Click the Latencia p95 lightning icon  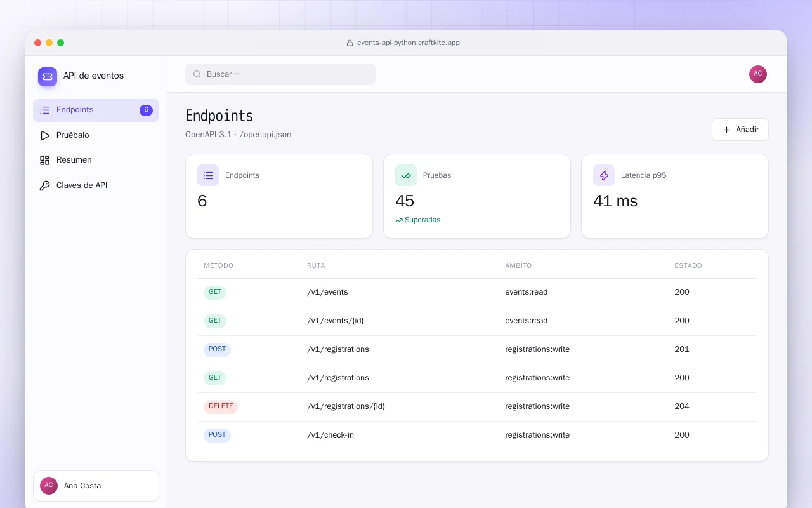coord(604,175)
